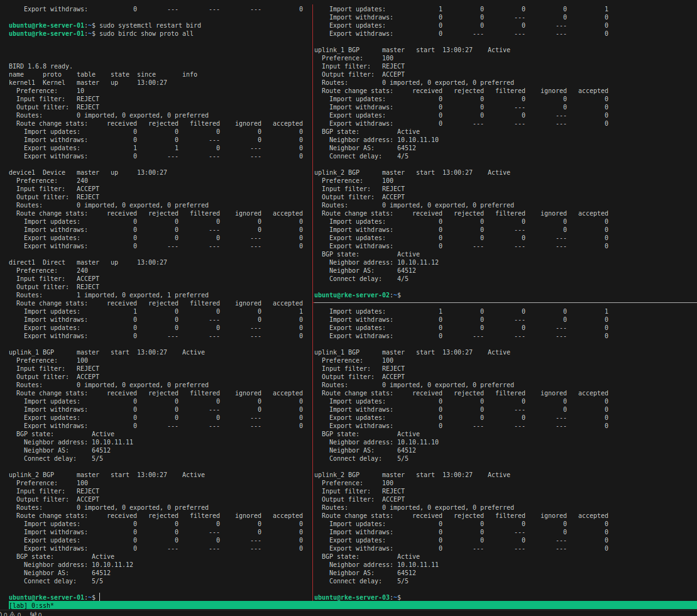Click the device1 Device protocol row
697x616 pixels.
[88, 172]
